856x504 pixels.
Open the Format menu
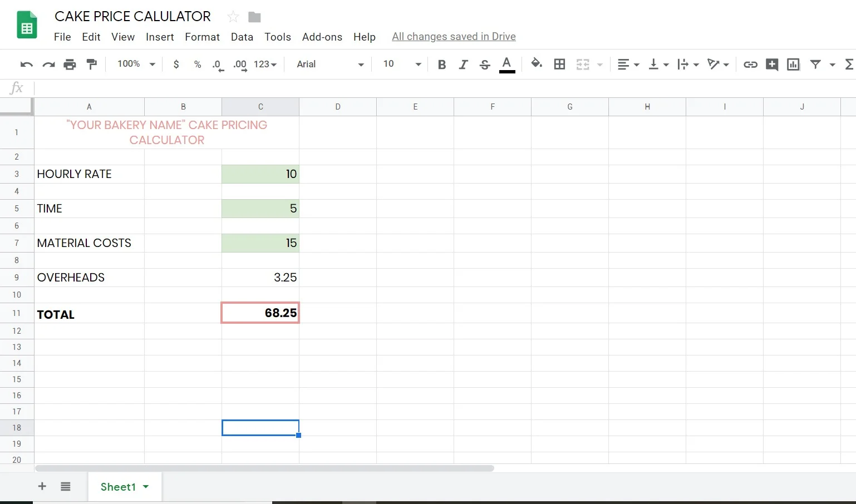(x=202, y=37)
